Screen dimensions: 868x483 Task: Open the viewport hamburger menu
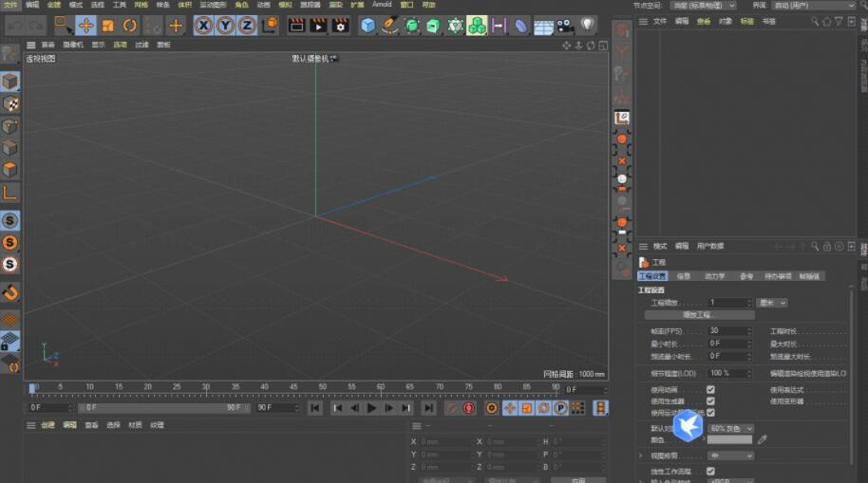tap(31, 45)
